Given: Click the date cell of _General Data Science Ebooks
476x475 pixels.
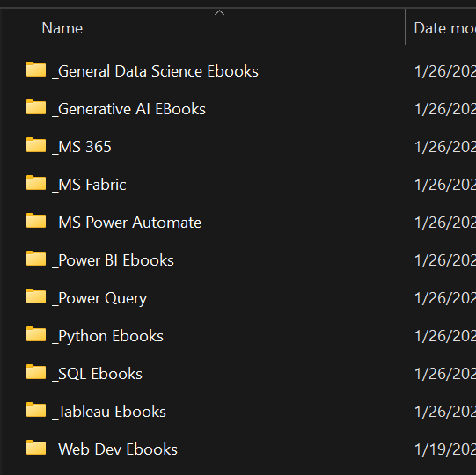Looking at the screenshot, I should tap(445, 71).
